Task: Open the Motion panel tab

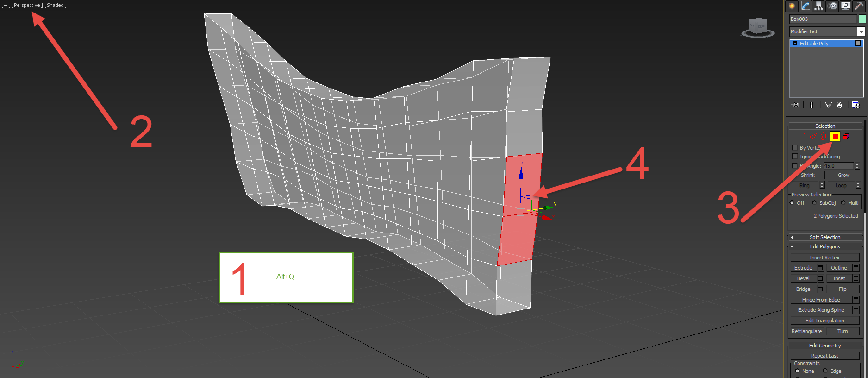Action: point(833,6)
